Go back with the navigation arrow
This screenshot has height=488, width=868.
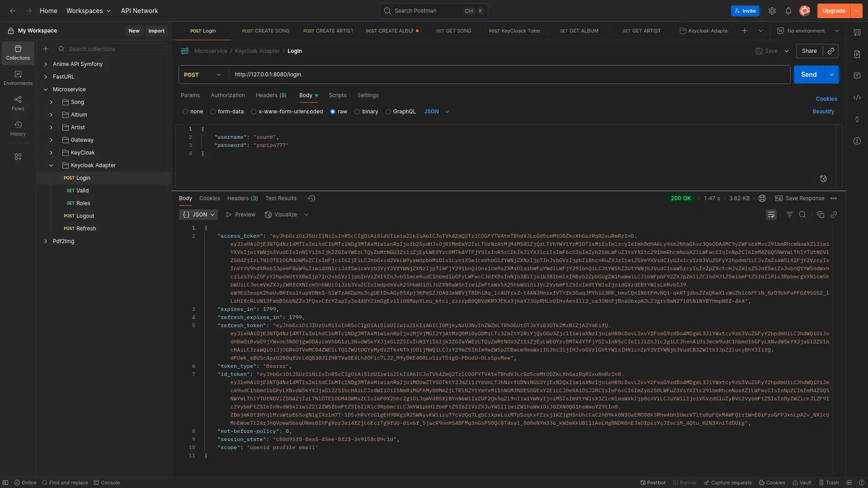click(13, 11)
